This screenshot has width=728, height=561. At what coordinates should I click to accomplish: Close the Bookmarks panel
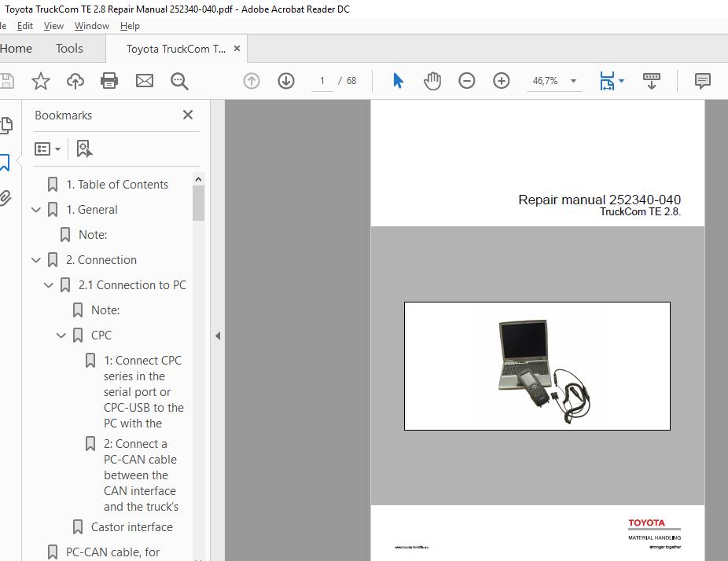tap(188, 115)
